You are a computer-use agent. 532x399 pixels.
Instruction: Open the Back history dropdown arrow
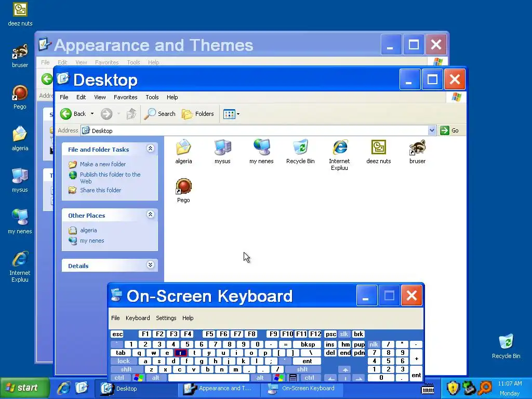(x=92, y=114)
